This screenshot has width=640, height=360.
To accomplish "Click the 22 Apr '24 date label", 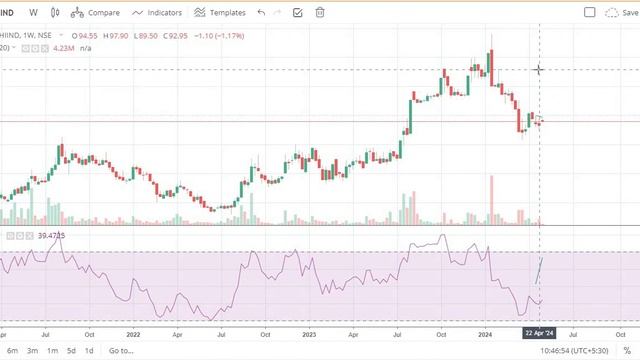I will coord(539,333).
